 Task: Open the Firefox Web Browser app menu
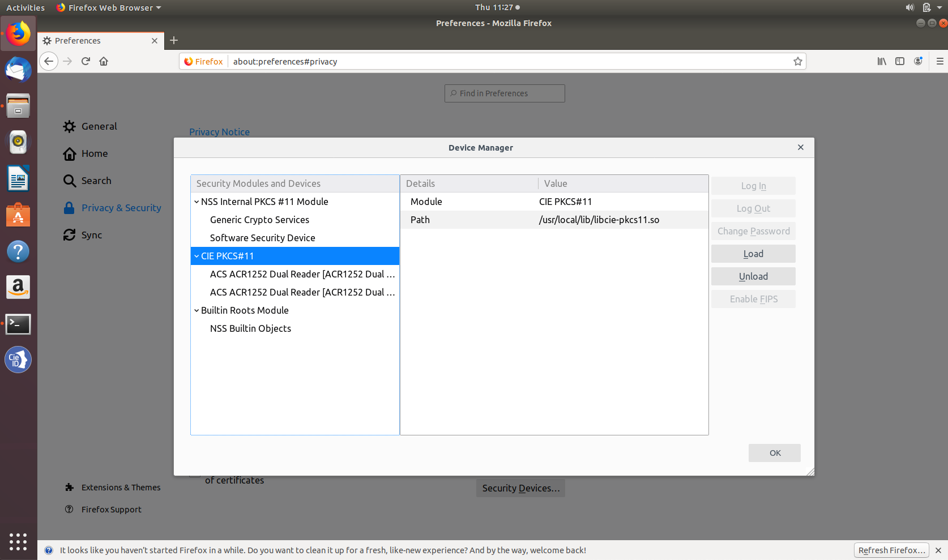(109, 7)
